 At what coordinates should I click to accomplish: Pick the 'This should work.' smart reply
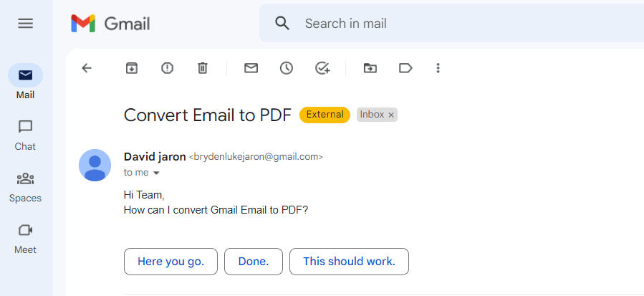click(349, 262)
